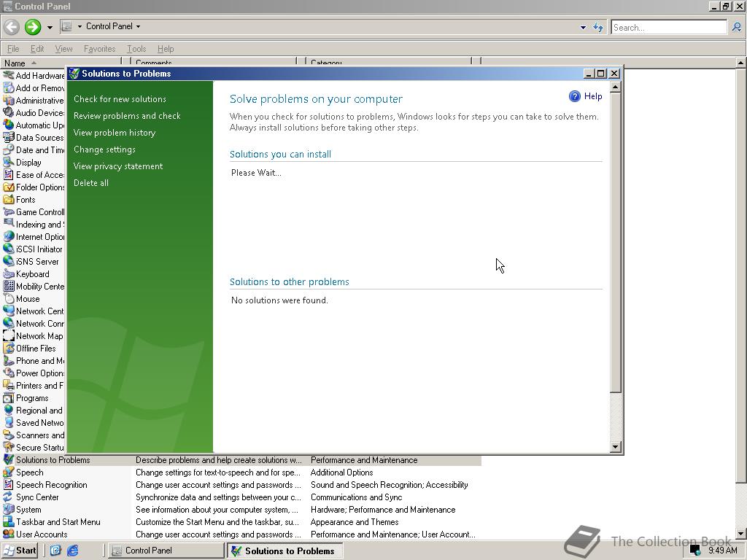Open the Offline Files icon
The width and height of the screenshot is (747, 560).
click(9, 348)
